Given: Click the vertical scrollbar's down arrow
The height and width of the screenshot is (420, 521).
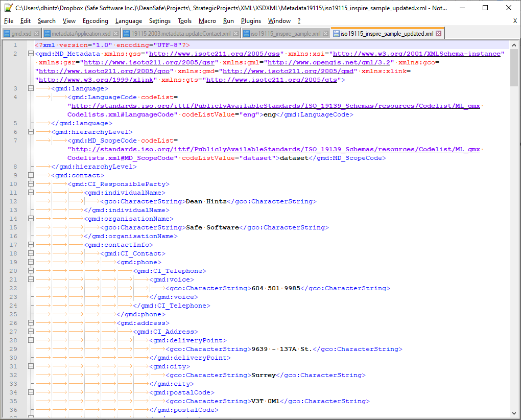Looking at the screenshot, I should click(x=514, y=412).
